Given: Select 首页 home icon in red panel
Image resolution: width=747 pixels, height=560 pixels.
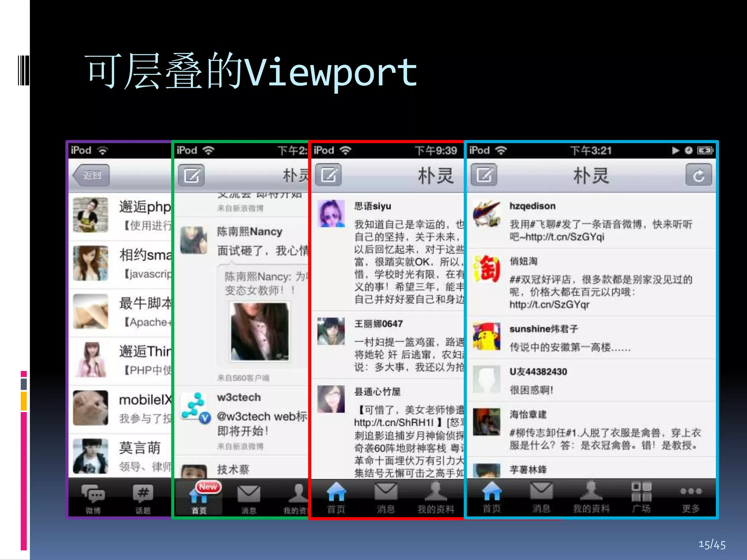Looking at the screenshot, I should (x=336, y=498).
